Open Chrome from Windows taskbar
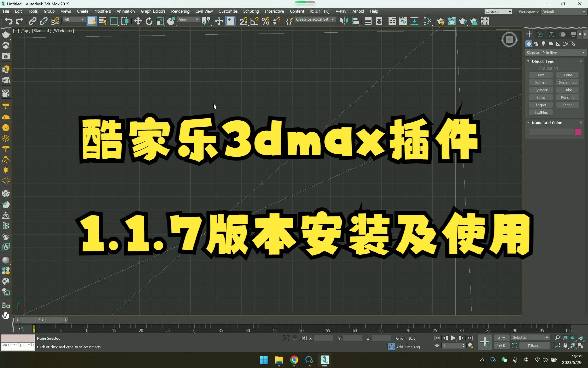Image resolution: width=588 pixels, height=368 pixels. 294,360
